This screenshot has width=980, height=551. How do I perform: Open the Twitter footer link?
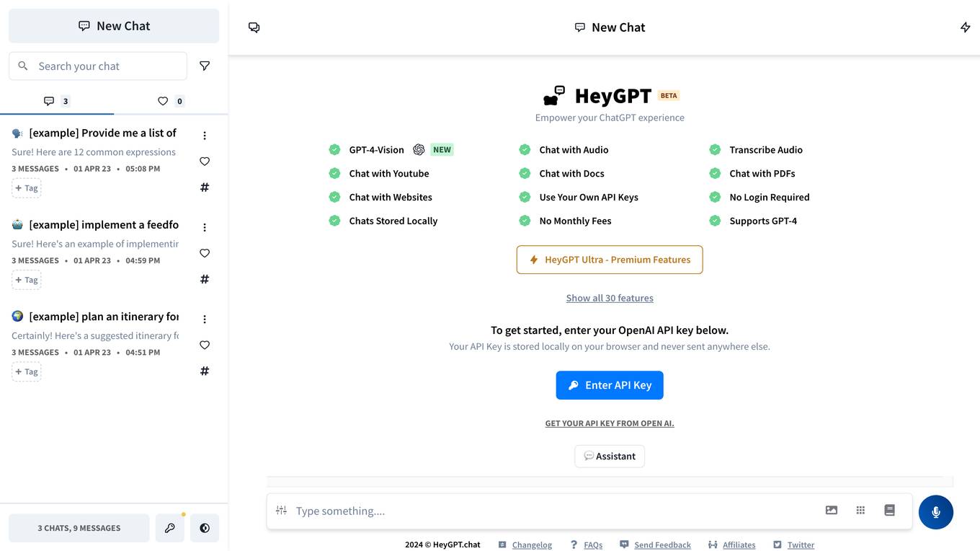[x=801, y=545]
